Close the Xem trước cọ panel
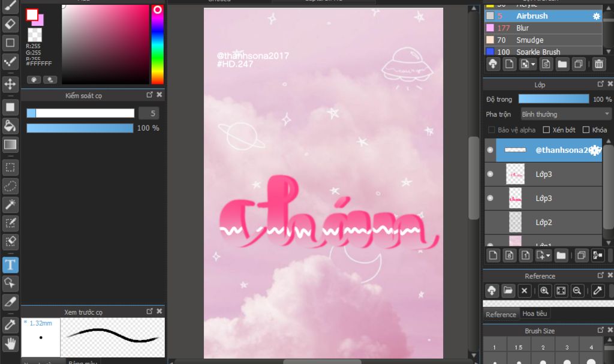The image size is (614, 364). [159, 311]
